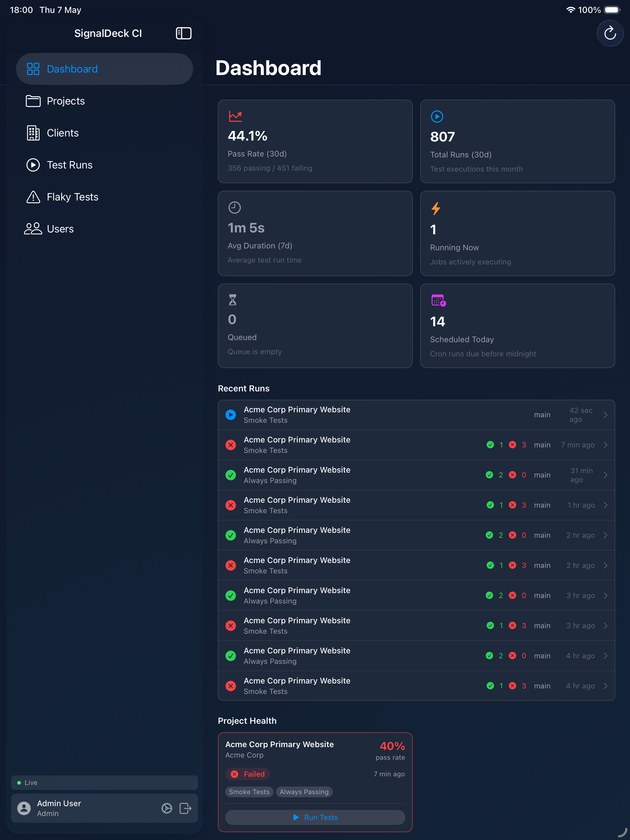Navigate to Test Runs

[x=105, y=165]
